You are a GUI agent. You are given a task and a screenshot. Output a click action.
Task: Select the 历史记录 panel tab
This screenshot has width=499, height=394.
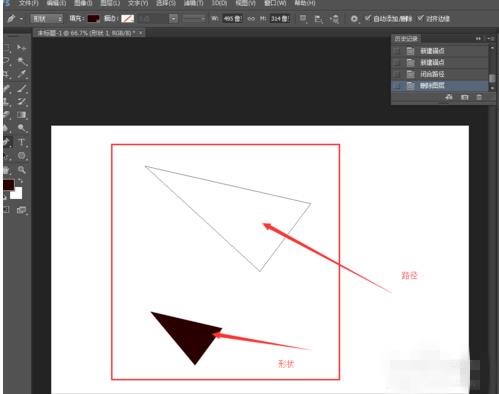[406, 39]
